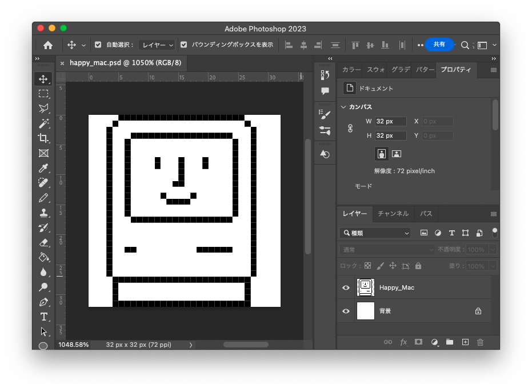Expand the status bar info arrow
Viewport: 532px width, 392px height.
point(191,345)
